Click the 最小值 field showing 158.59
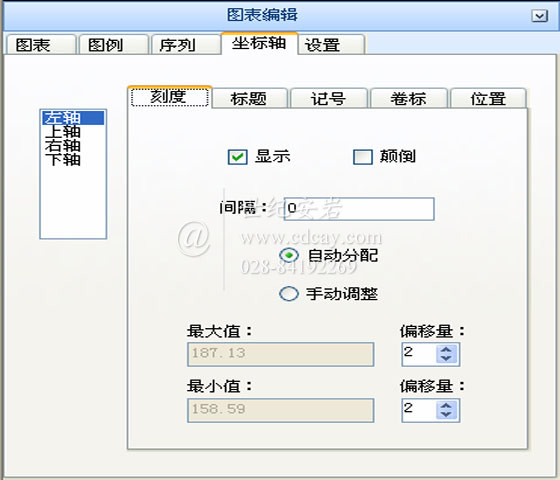 [x=281, y=410]
